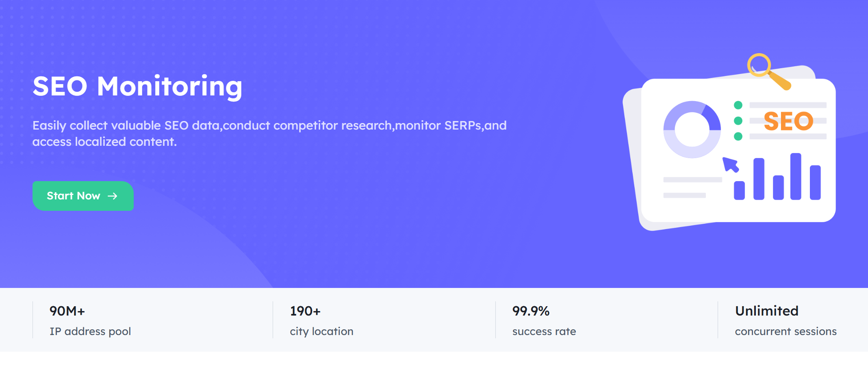Click the bottom green bullet dot
This screenshot has width=868, height=385.
pos(738,136)
